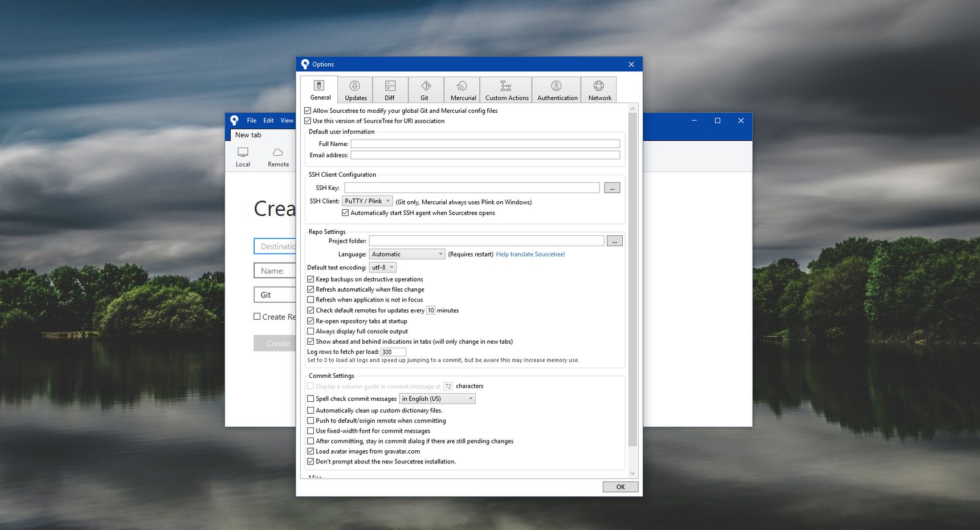This screenshot has width=980, height=530.
Task: Open the View menu
Action: tap(287, 120)
